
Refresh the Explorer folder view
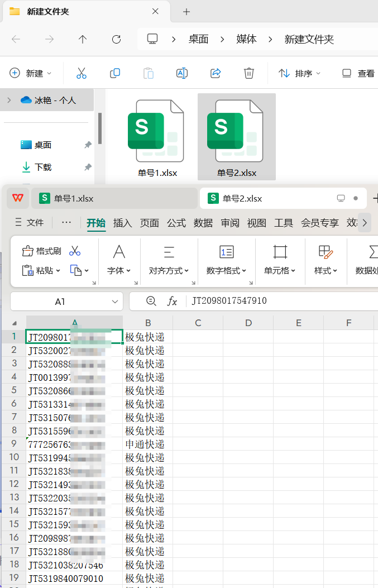pos(116,39)
